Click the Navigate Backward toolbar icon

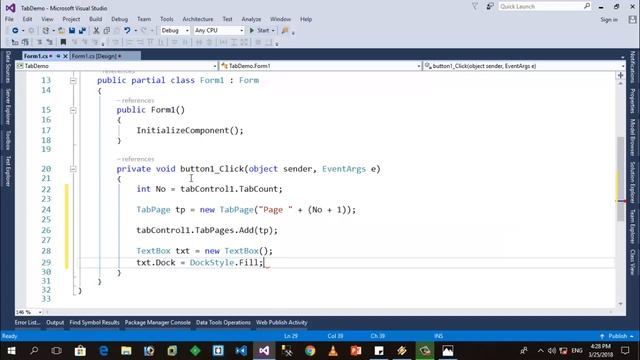click(15, 31)
